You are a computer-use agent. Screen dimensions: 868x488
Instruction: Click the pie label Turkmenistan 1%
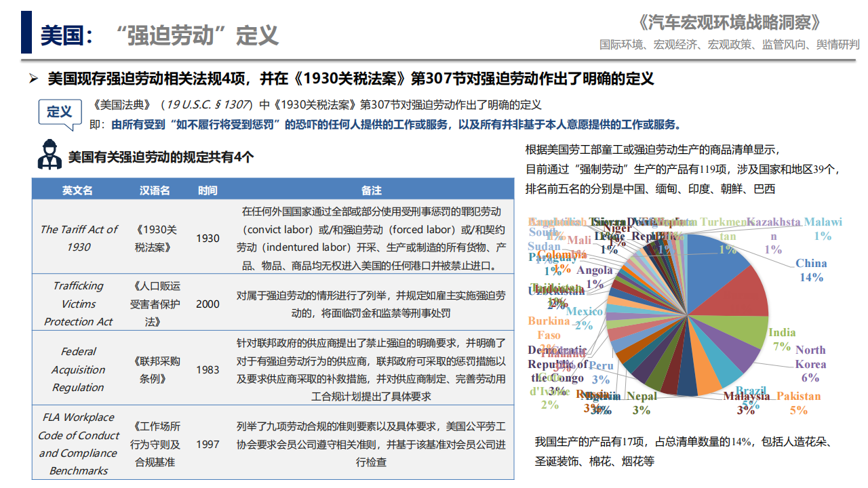click(x=727, y=235)
